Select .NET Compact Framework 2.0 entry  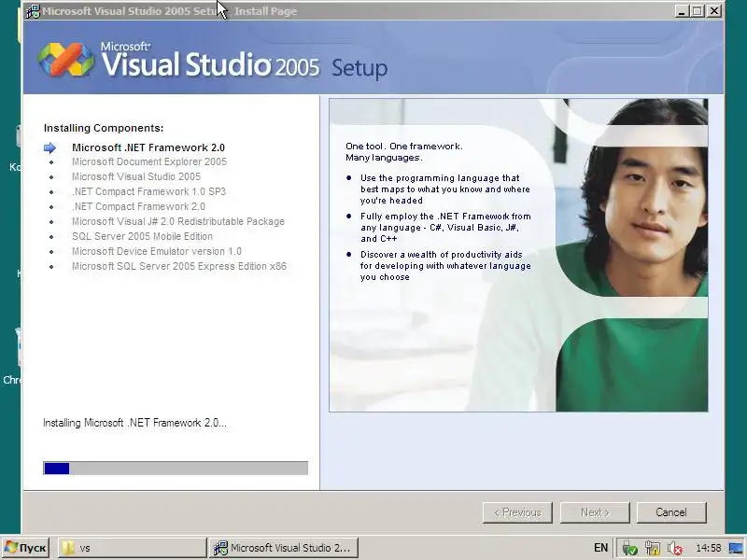point(138,206)
